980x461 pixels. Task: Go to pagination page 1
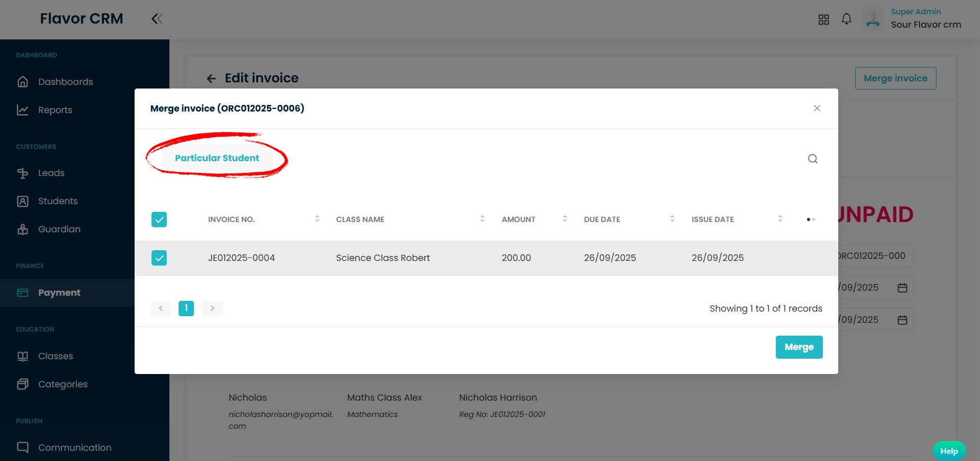click(186, 308)
